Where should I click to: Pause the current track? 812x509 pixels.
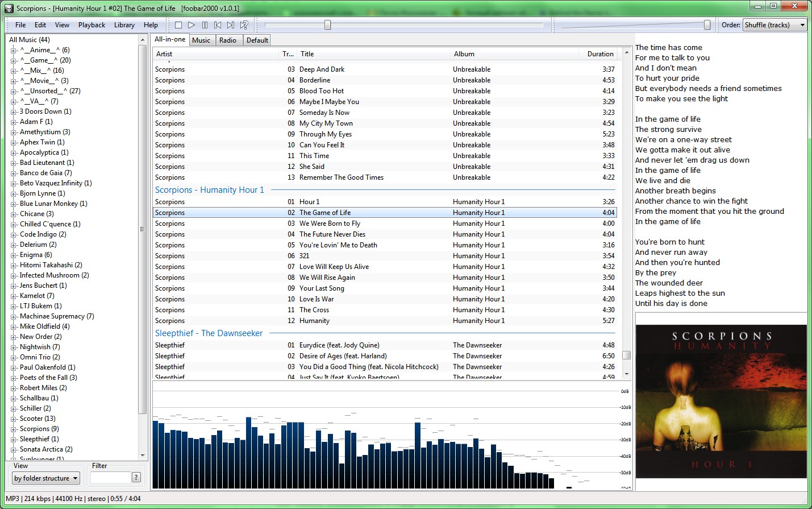point(205,25)
